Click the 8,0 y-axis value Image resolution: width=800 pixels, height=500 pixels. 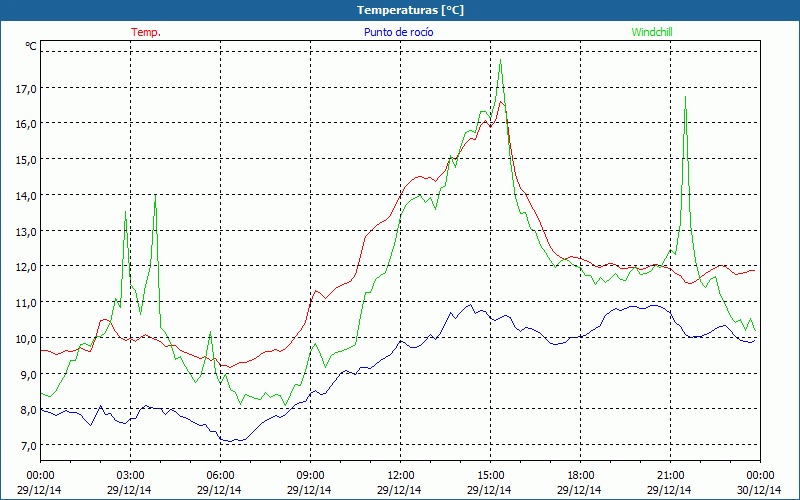pos(29,410)
